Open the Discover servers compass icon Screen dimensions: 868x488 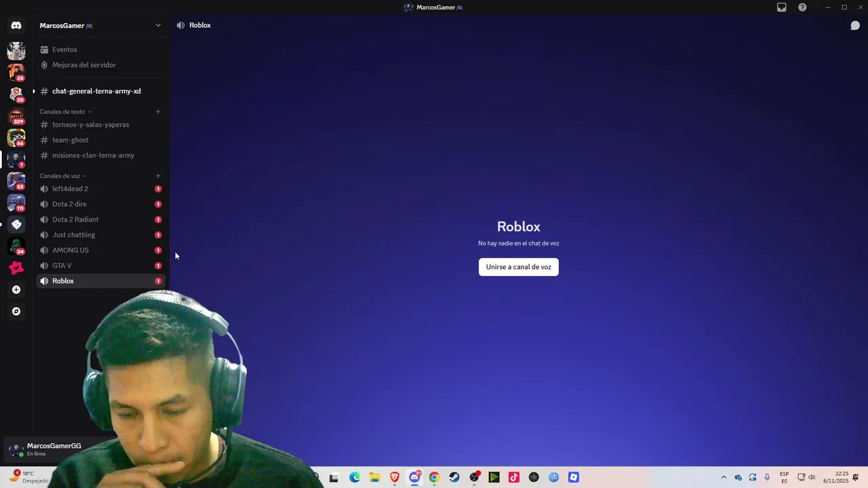[16, 311]
